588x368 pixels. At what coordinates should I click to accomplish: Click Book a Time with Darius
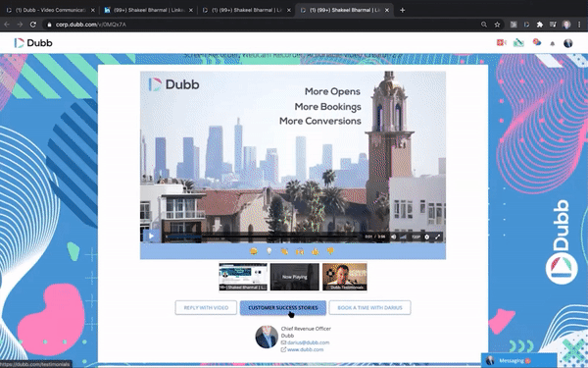pyautogui.click(x=369, y=307)
